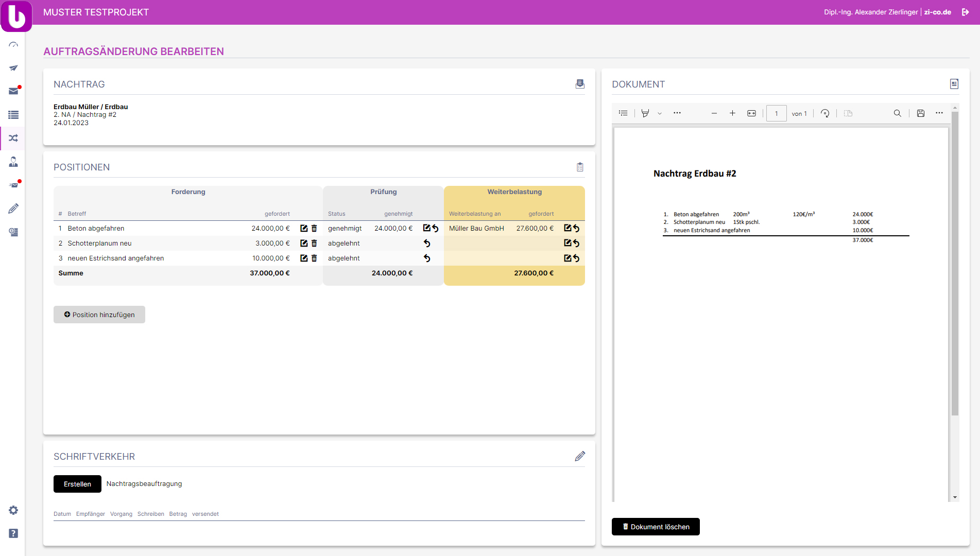Select the Beton abgefahren row text
This screenshot has height=556, width=980.
[x=96, y=228]
